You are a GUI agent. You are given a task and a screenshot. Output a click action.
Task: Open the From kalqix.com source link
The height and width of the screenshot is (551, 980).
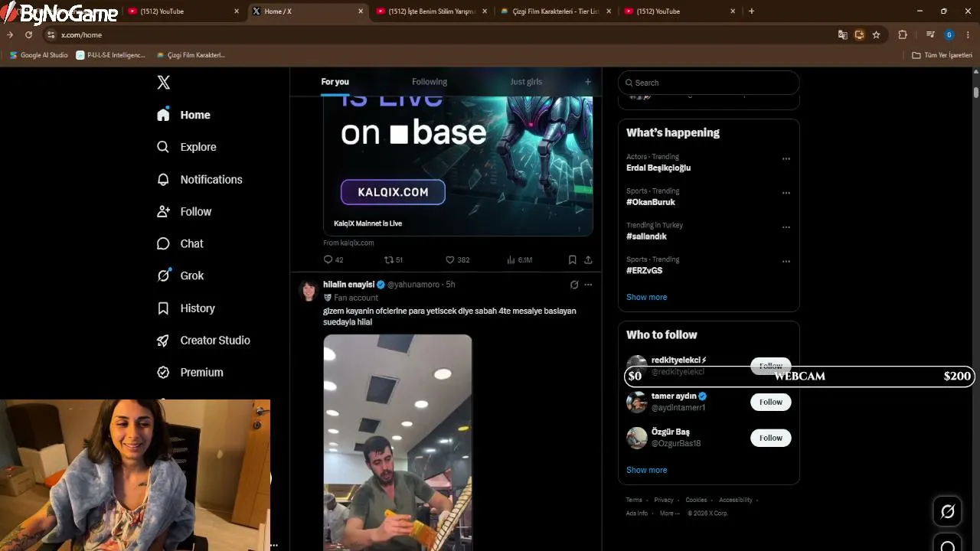[x=348, y=243]
